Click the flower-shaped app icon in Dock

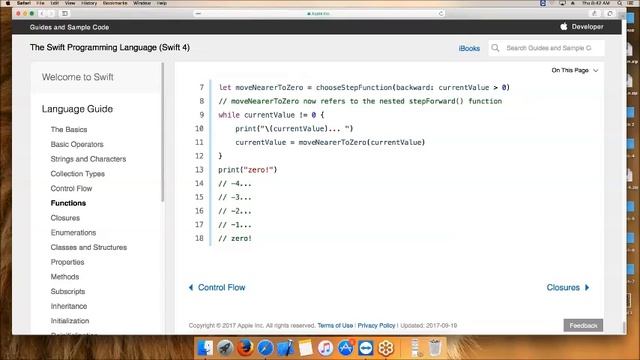tap(386, 348)
